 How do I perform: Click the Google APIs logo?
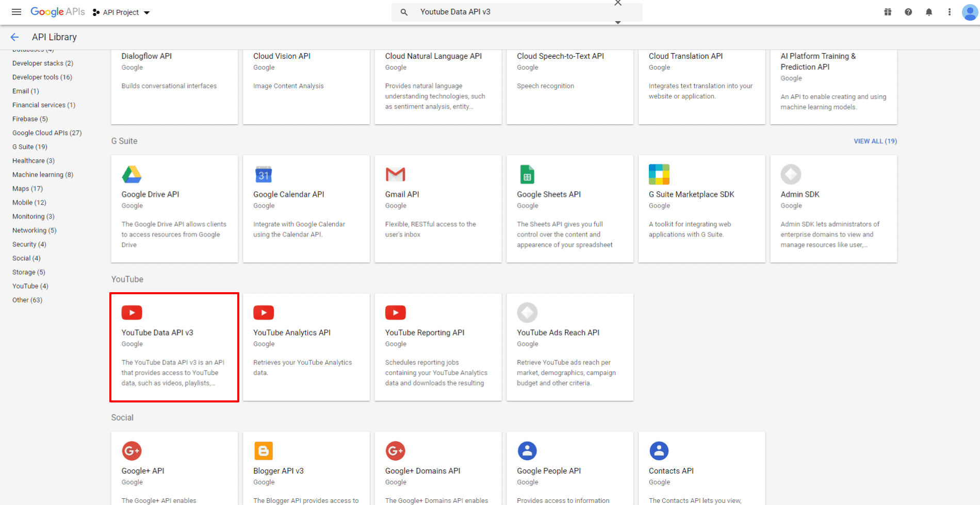tap(57, 12)
